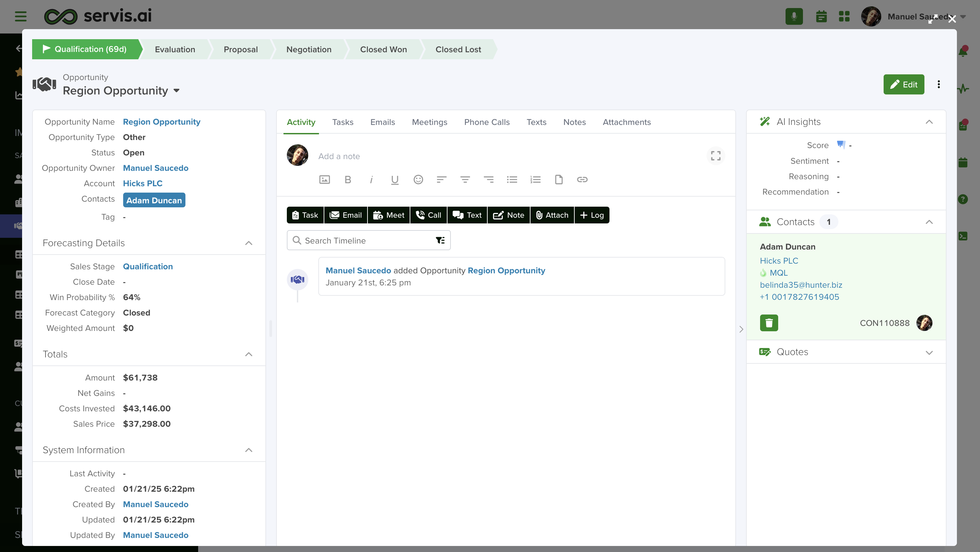Insert document template in note
980x552 pixels.
click(559, 179)
